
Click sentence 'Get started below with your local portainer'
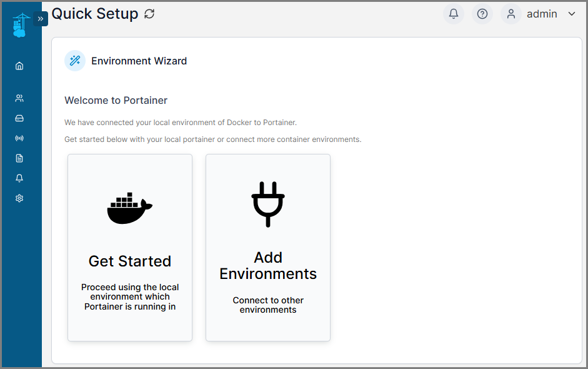click(212, 139)
